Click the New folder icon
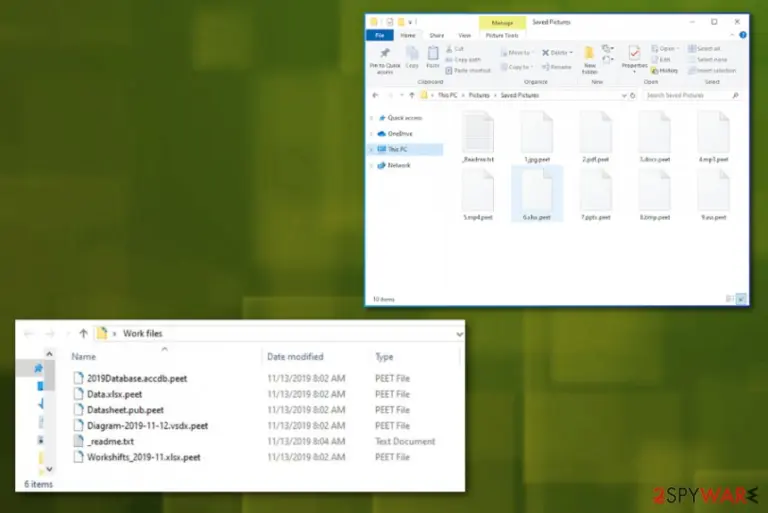This screenshot has height=513, width=768. (589, 53)
